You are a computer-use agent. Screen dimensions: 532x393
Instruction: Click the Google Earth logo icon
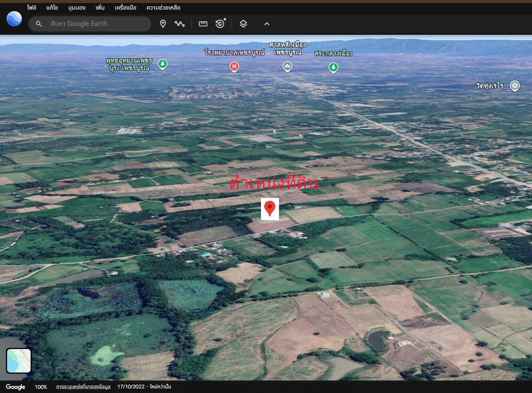tap(14, 18)
